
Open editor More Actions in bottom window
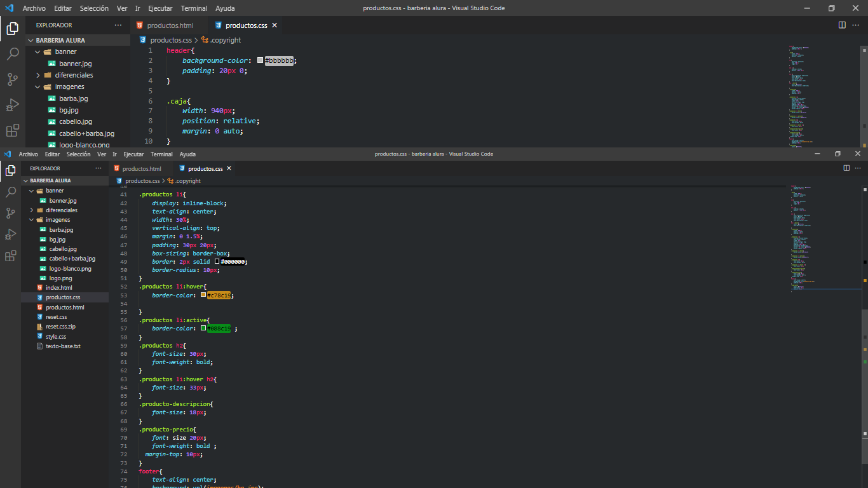(858, 168)
